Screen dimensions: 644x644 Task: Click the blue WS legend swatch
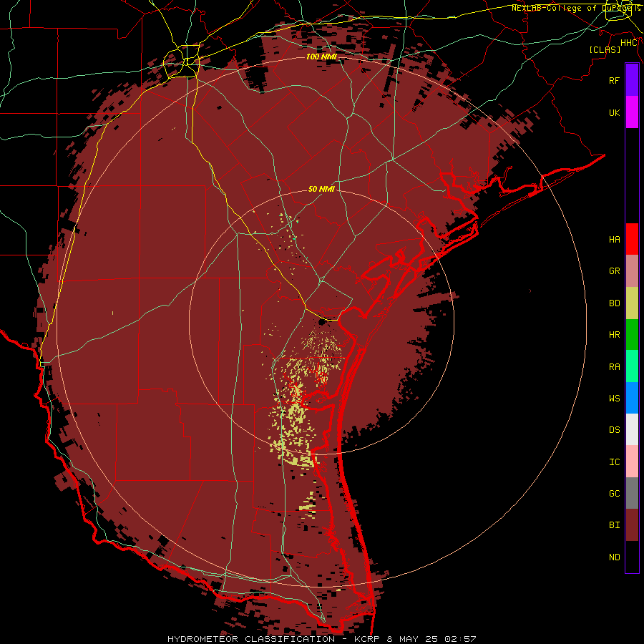[x=632, y=398]
